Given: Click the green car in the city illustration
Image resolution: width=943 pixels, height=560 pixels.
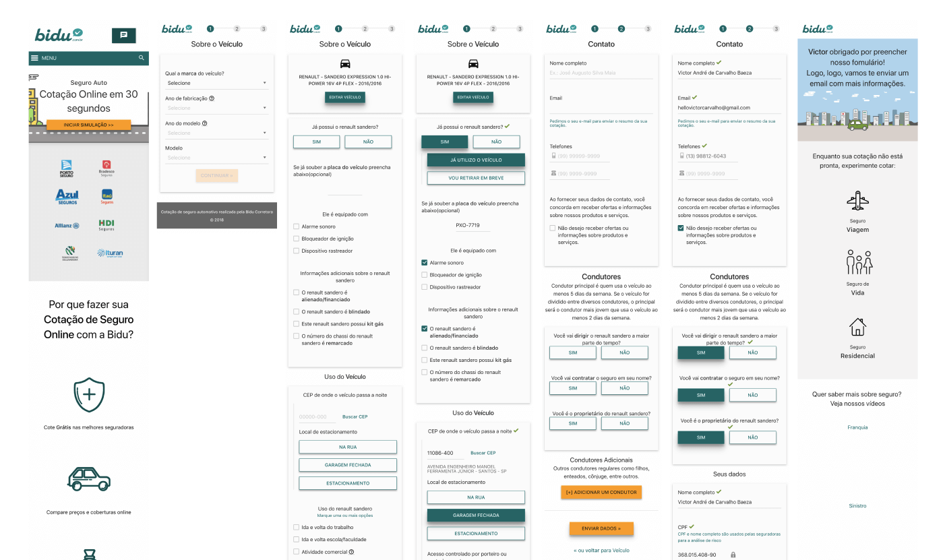Looking at the screenshot, I should [857, 125].
